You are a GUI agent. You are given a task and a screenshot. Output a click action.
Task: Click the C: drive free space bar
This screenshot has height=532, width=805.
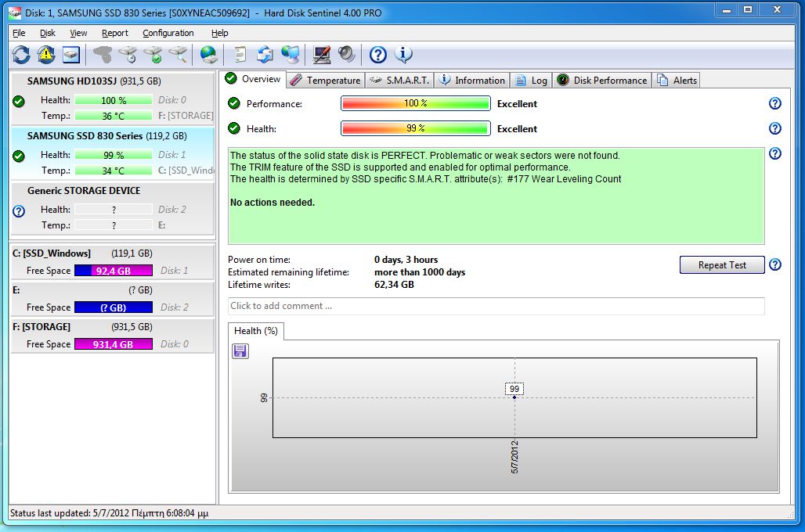[113, 271]
